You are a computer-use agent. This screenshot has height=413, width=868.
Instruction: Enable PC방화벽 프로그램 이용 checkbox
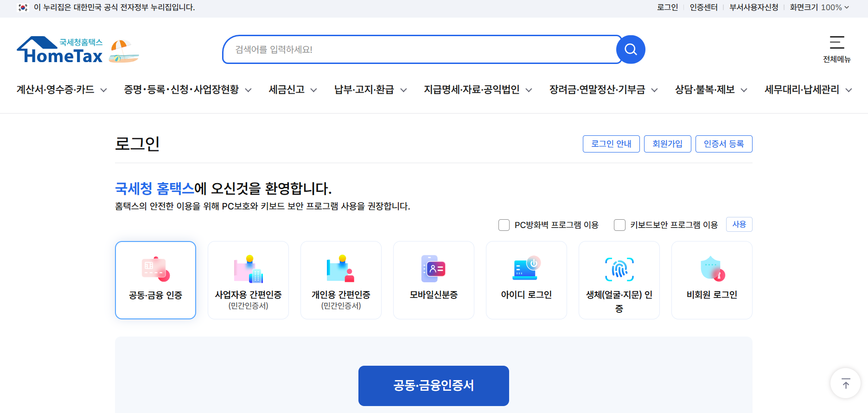pyautogui.click(x=504, y=225)
